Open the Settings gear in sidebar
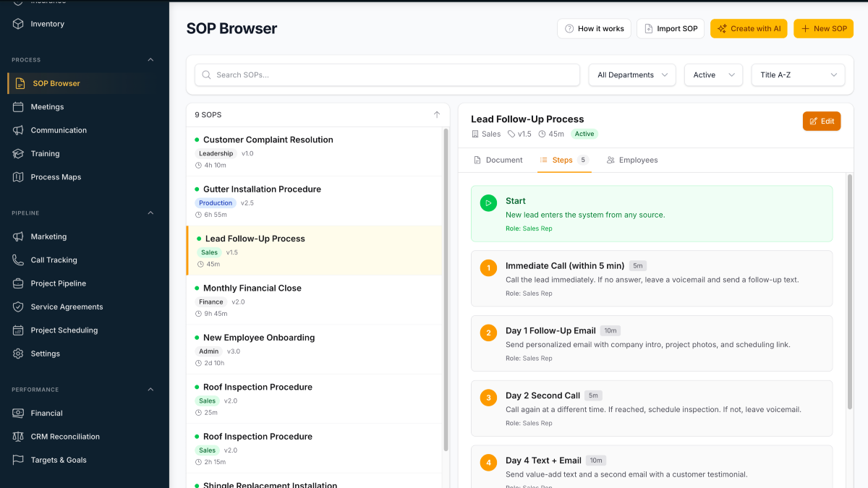 pos(17,354)
